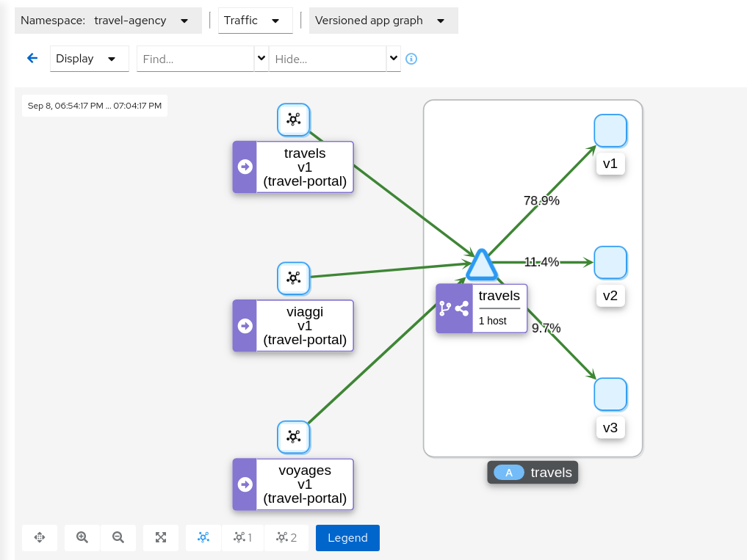Switch to layout 1 in the toolbar

[x=242, y=537]
